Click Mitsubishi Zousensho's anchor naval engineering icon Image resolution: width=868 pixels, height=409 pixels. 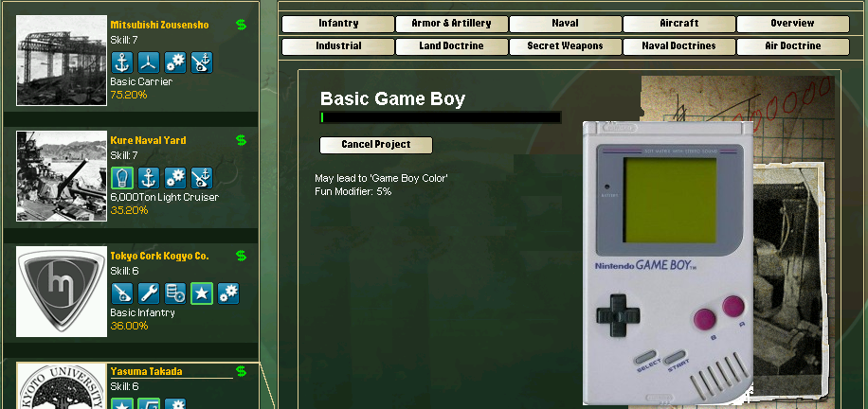coord(122,62)
